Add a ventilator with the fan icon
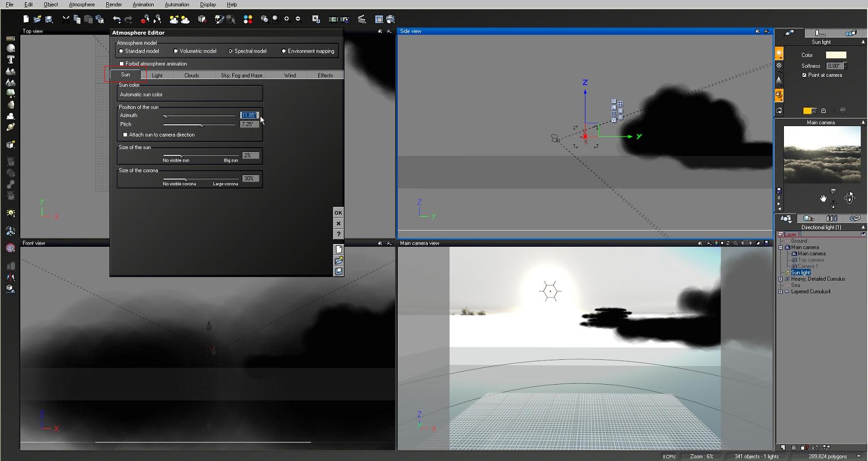Image resolution: width=868 pixels, height=461 pixels. (10, 230)
